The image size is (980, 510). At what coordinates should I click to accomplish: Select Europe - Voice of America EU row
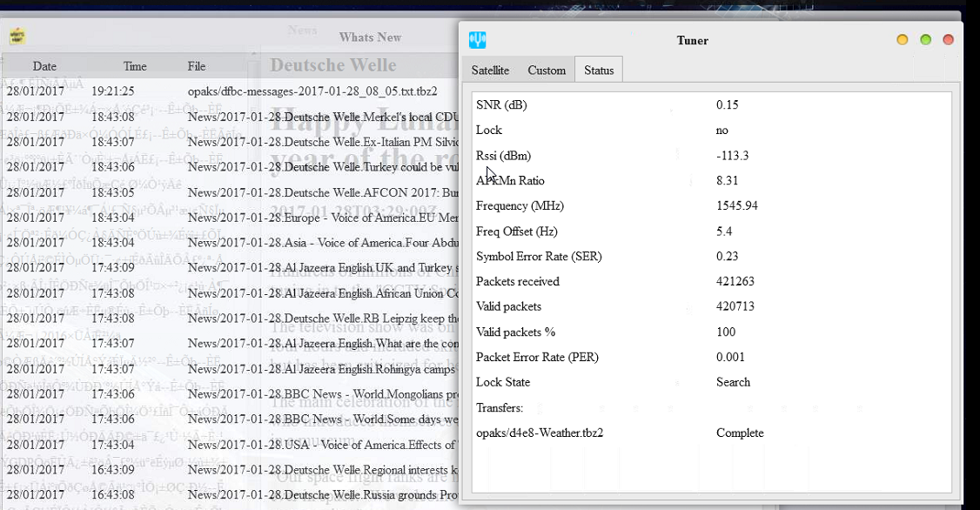click(x=230, y=218)
